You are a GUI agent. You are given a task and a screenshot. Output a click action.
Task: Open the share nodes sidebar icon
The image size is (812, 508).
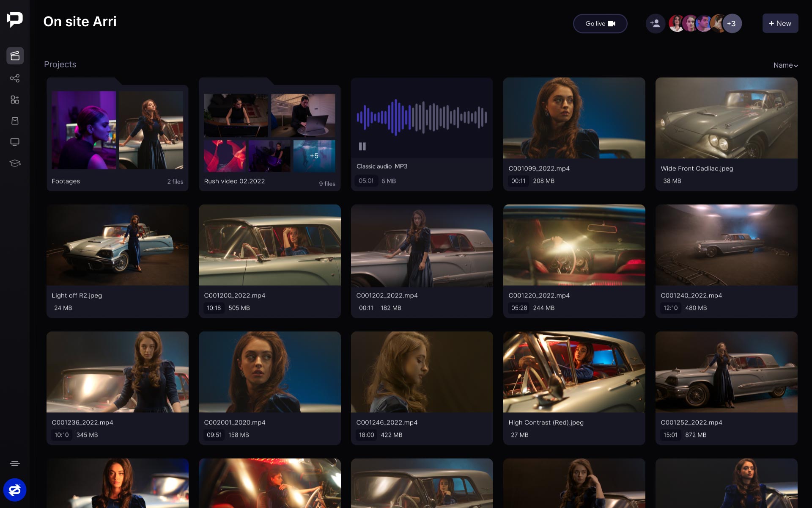coord(15,78)
